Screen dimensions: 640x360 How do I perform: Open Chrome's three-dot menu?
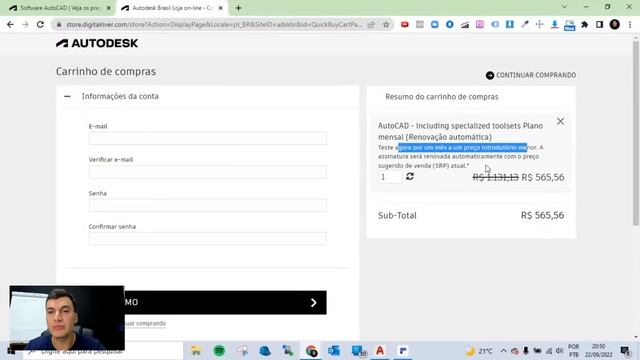[x=630, y=24]
